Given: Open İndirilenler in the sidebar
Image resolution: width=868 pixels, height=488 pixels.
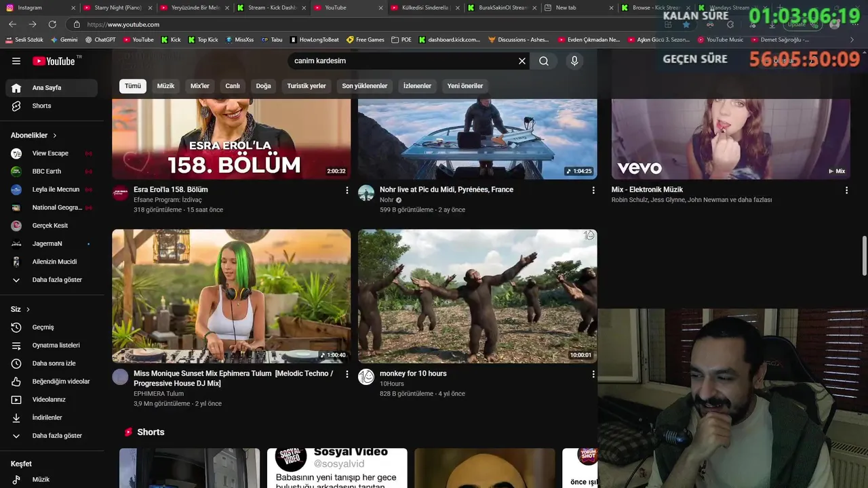Looking at the screenshot, I should click(x=52, y=418).
